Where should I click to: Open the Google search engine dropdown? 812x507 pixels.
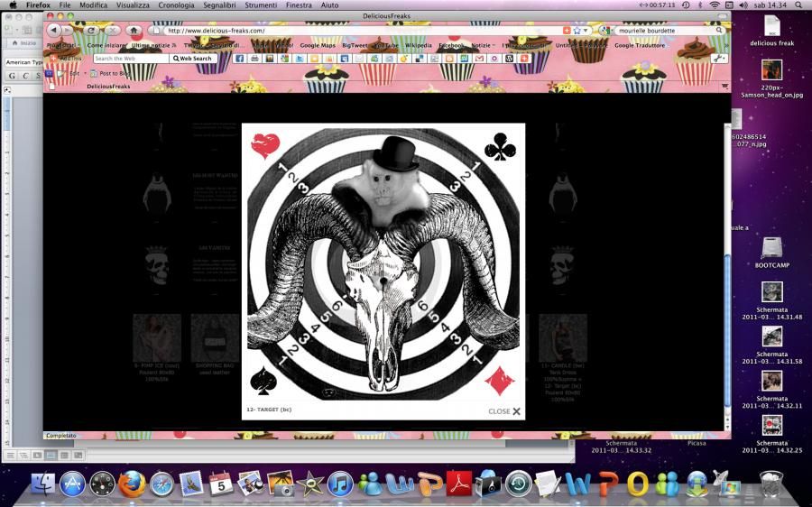point(605,31)
